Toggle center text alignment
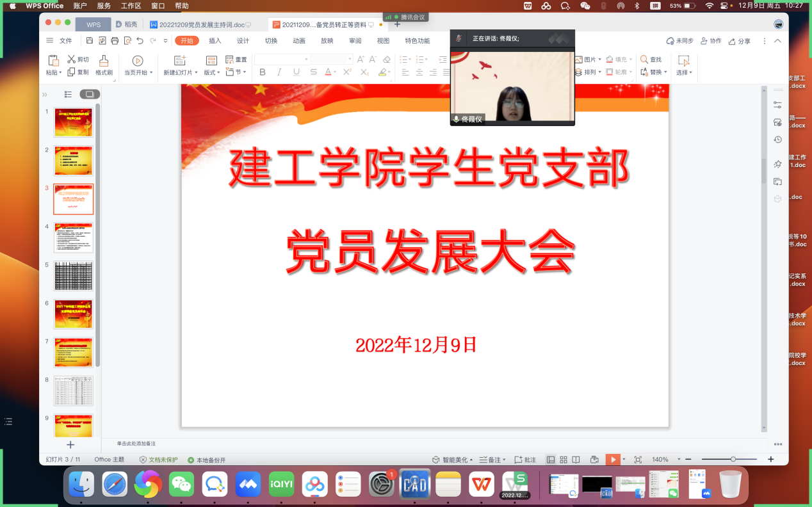The image size is (812, 507). 419,72
